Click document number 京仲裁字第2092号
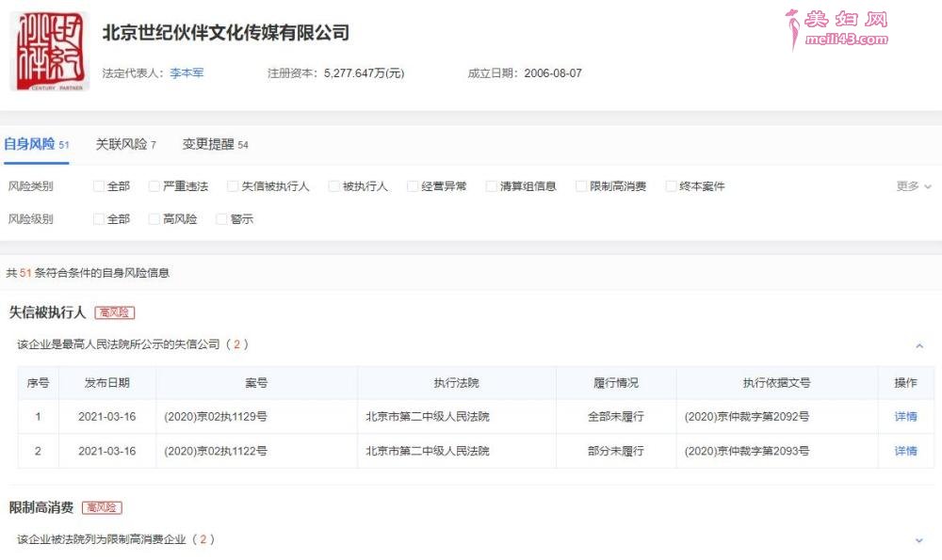 (x=747, y=417)
